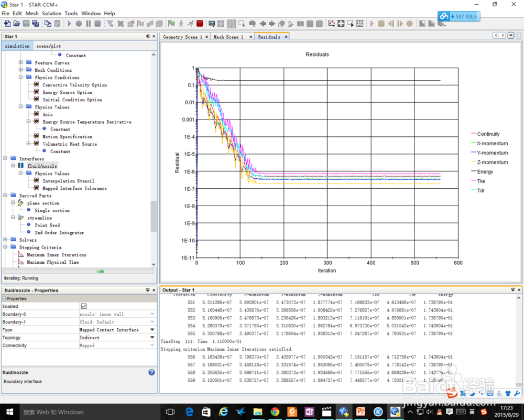Click the left arrow toolbar icon
524x420 pixels.
tap(263, 24)
